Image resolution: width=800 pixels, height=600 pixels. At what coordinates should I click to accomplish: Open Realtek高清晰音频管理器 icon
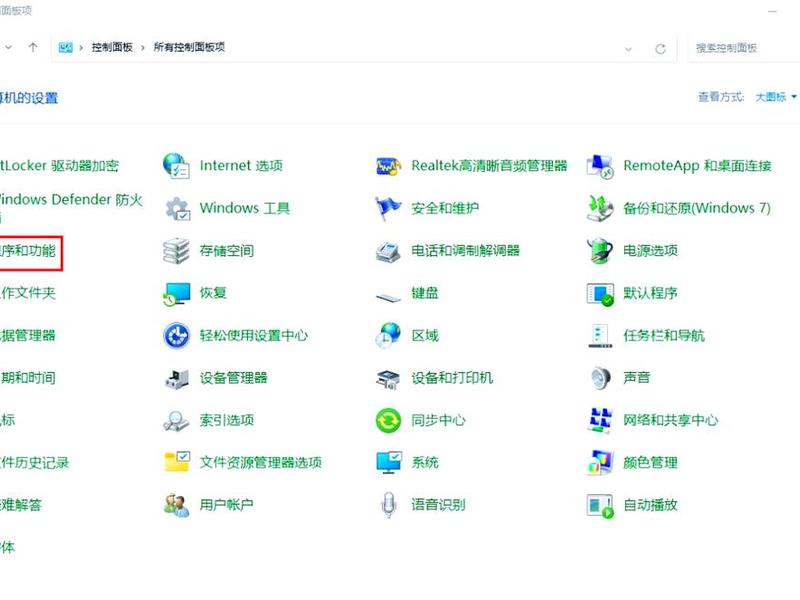[x=388, y=166]
